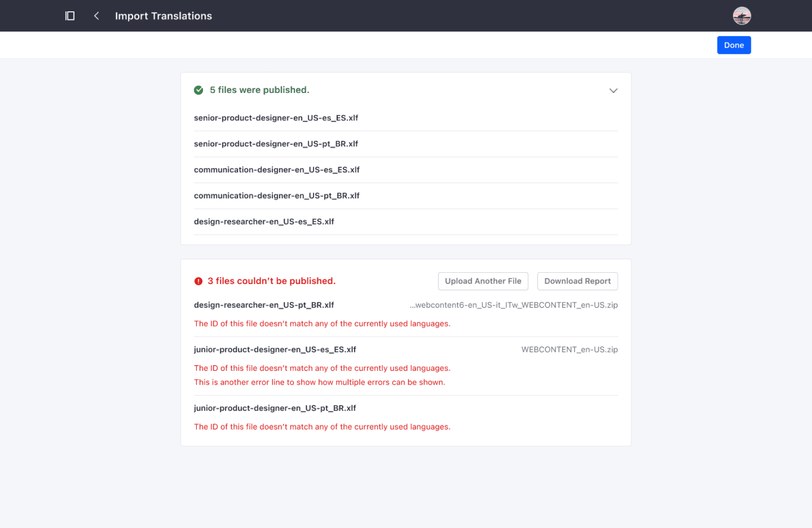
Task: Select senior-product-designer-en_US-pt_BR.xlf file row
Action: coord(276,144)
